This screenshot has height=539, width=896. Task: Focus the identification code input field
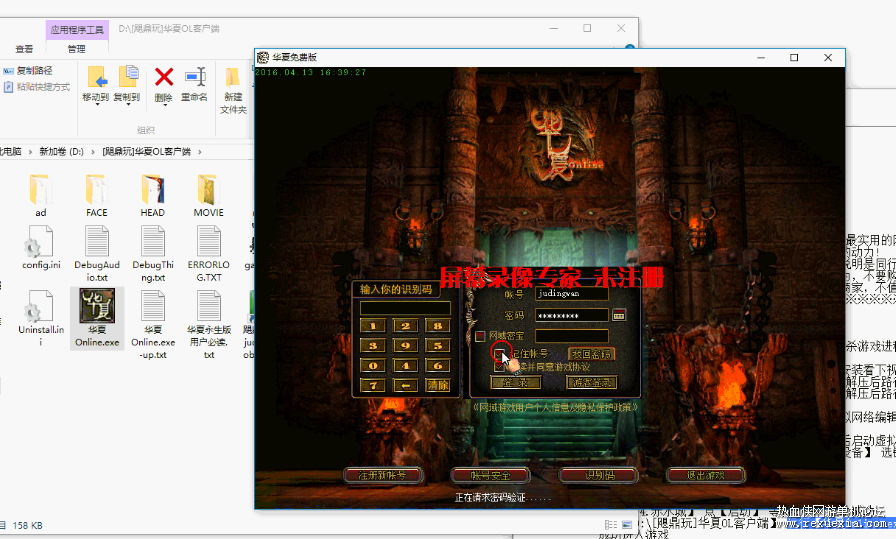click(405, 309)
